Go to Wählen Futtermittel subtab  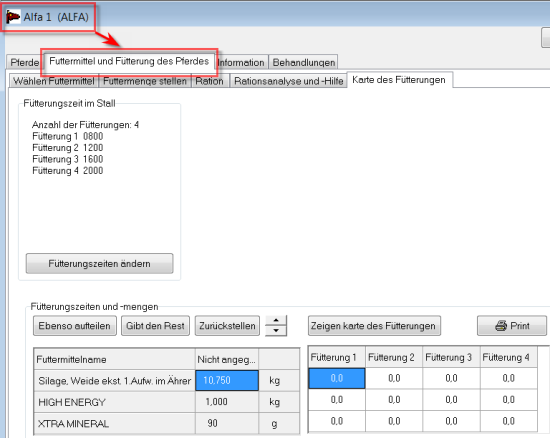(54, 81)
